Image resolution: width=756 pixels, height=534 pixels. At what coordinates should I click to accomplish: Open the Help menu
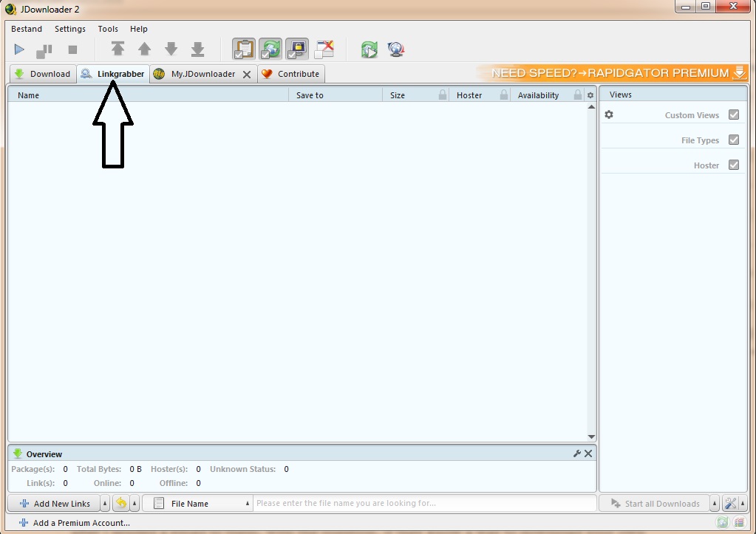coord(139,29)
